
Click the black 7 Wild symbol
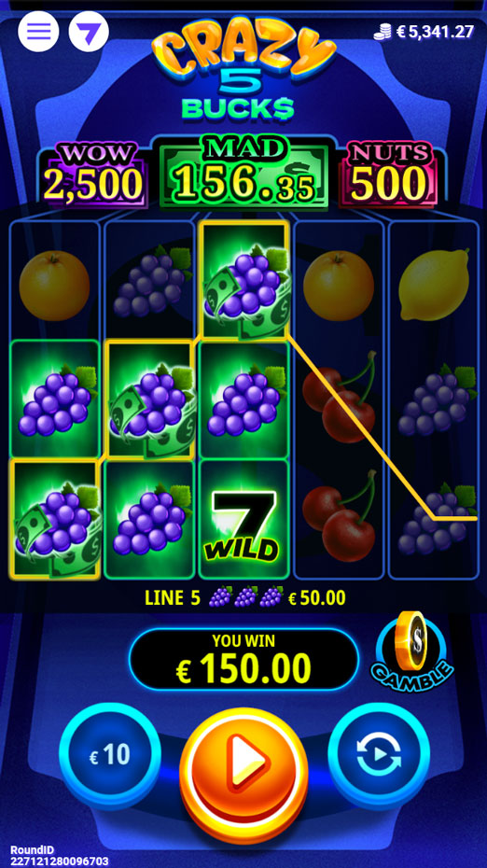point(244,519)
